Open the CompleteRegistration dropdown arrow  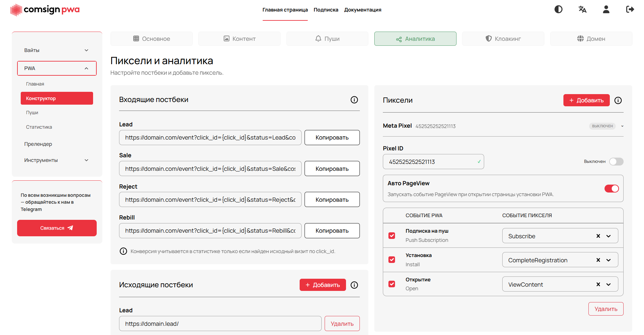pyautogui.click(x=608, y=260)
